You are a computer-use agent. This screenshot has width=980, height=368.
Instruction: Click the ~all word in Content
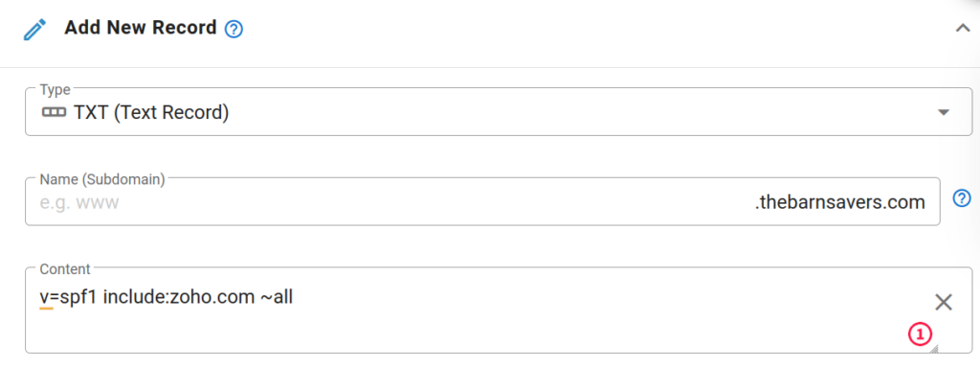pyautogui.click(x=277, y=297)
